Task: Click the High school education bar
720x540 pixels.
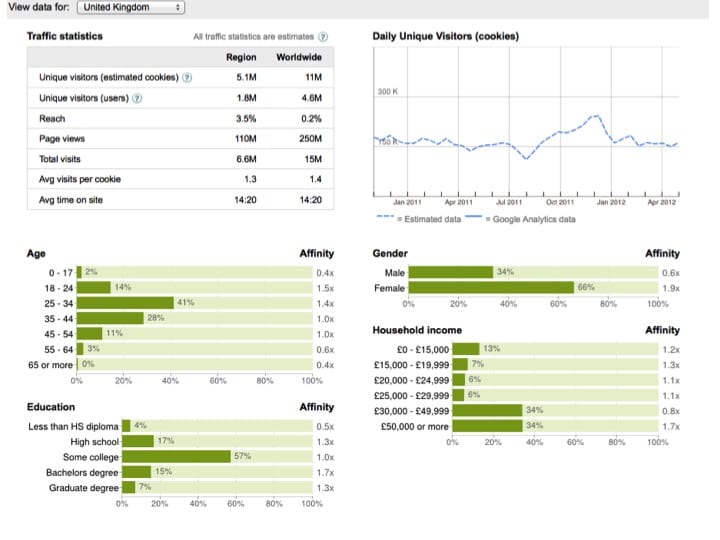Action: [137, 441]
